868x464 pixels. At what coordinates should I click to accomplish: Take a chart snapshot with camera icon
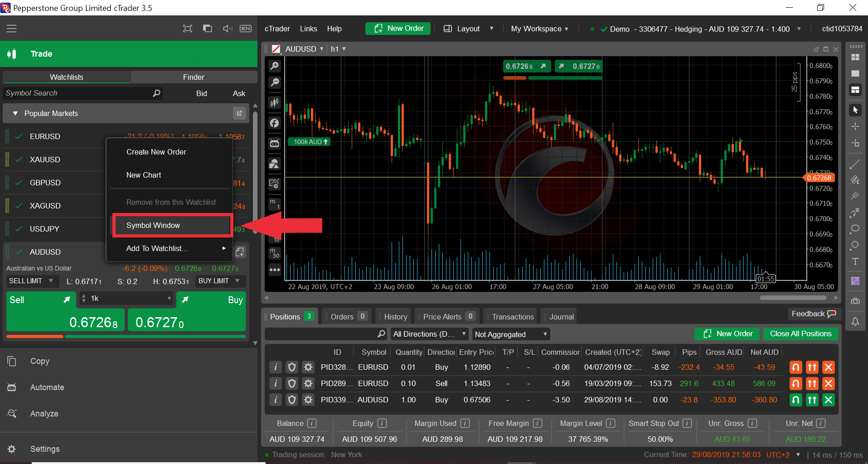click(x=855, y=301)
